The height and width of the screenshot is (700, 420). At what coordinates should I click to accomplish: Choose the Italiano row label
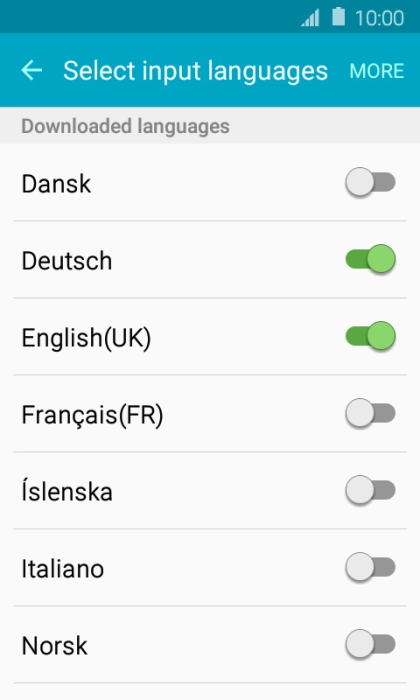point(63,569)
